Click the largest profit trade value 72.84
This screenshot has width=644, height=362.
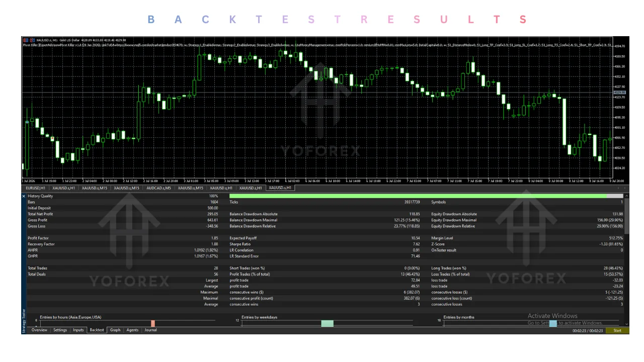click(415, 281)
